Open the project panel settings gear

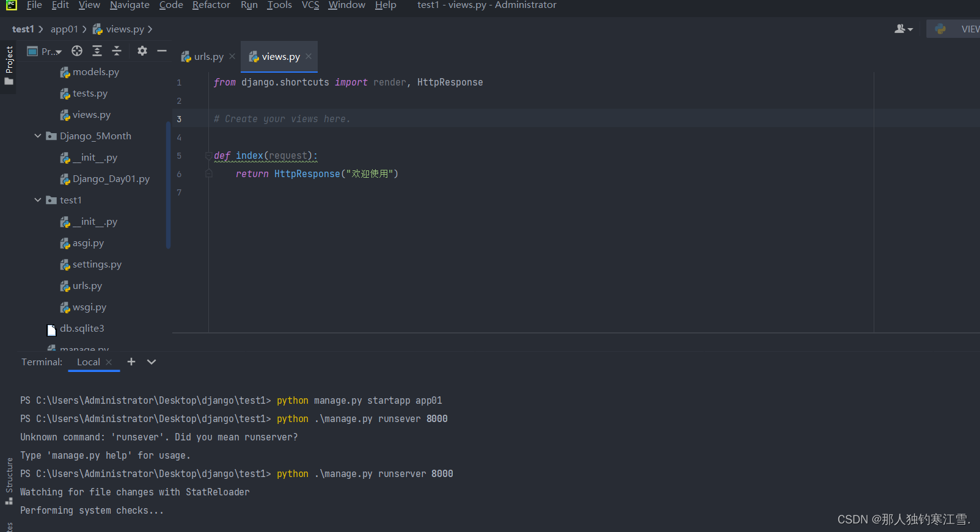tap(142, 51)
